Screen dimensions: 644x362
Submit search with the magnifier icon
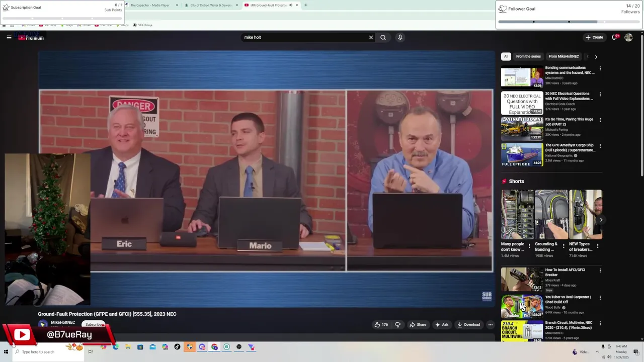click(x=383, y=37)
